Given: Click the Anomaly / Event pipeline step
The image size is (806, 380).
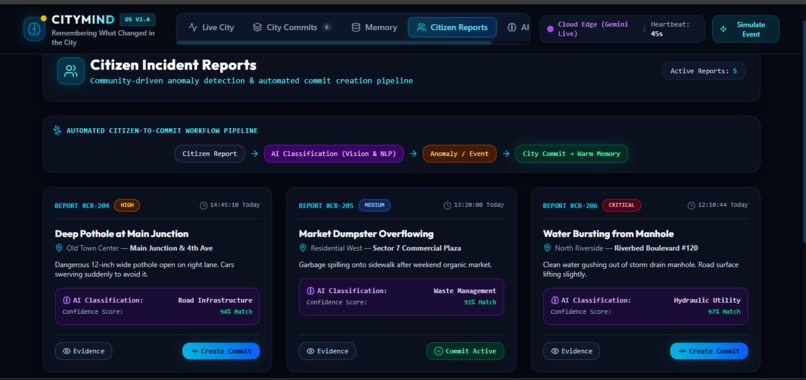Looking at the screenshot, I should 460,154.
